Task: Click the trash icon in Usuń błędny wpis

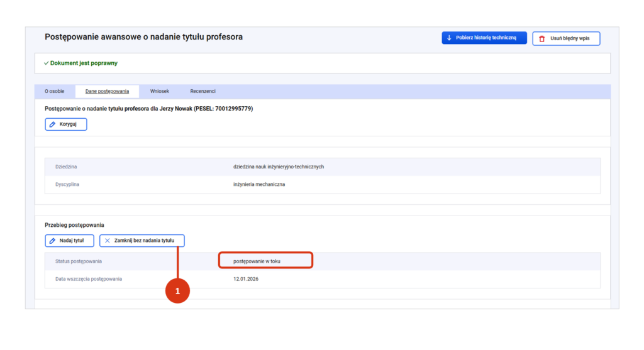Action: pos(541,39)
